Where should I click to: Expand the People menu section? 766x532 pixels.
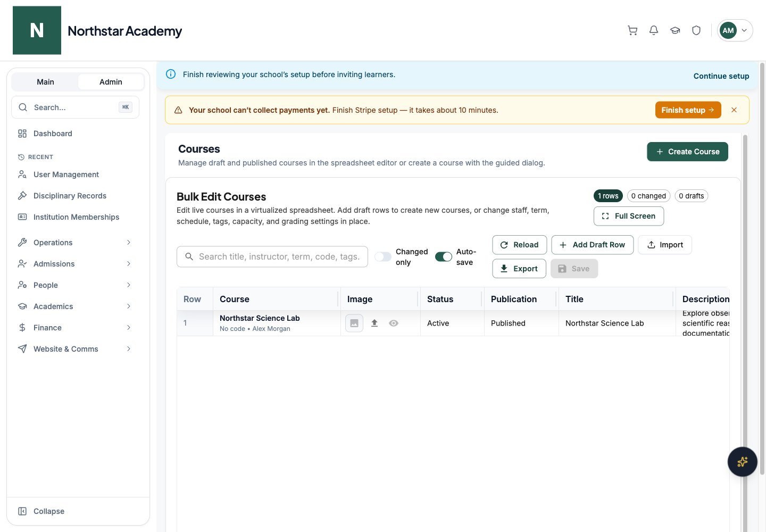75,285
